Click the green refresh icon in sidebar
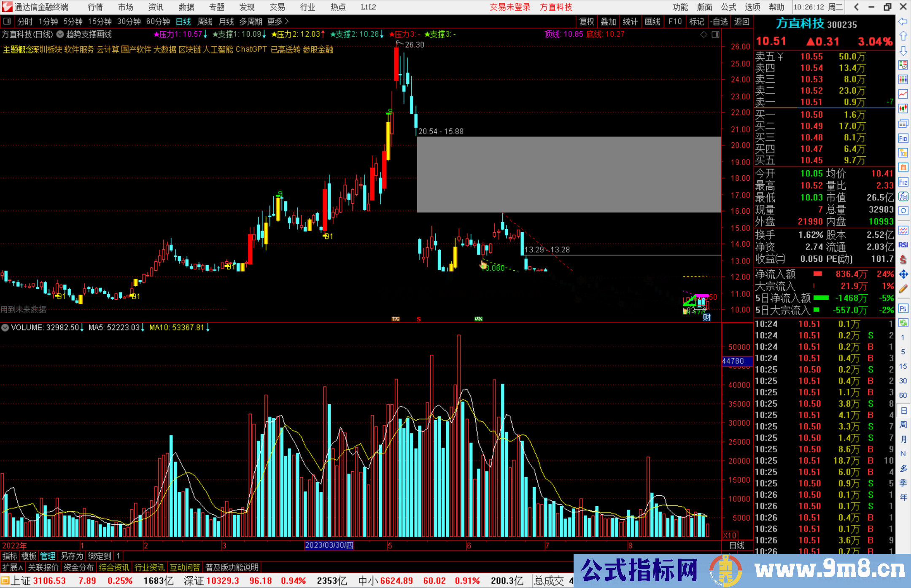Screen dimensions: 911x588 [x=903, y=323]
